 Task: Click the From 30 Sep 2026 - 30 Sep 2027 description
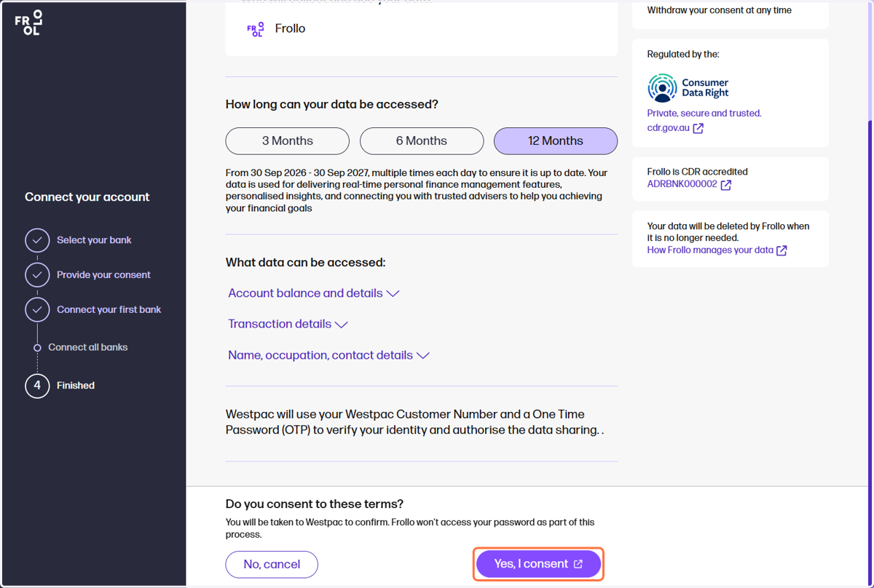(417, 191)
